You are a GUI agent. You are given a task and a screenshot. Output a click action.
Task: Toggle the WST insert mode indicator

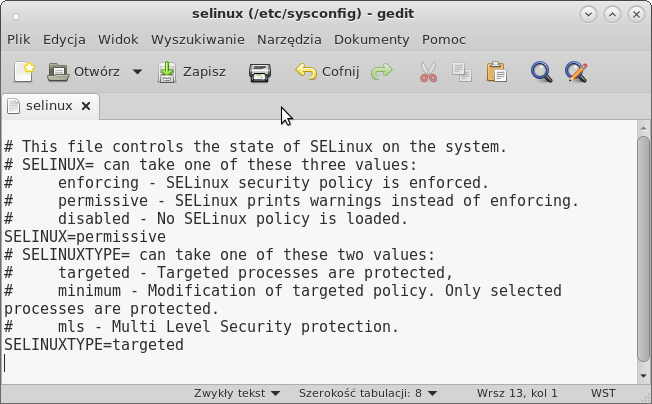point(603,393)
